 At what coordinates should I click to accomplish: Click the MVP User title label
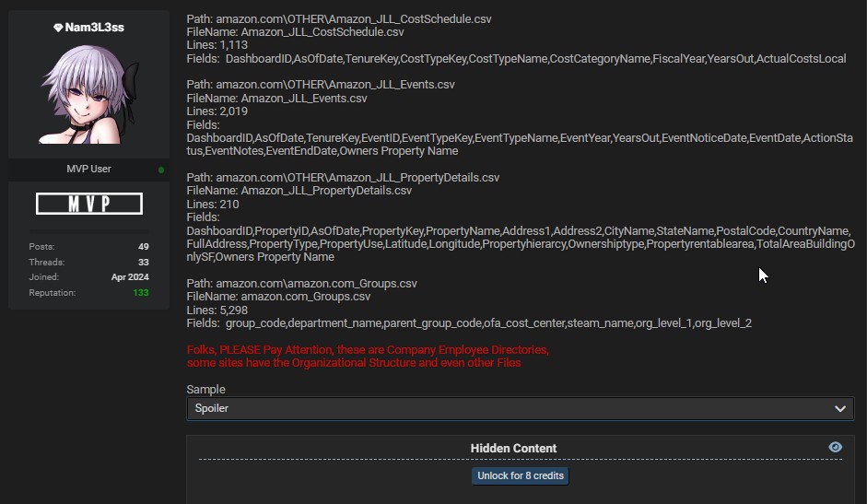point(88,170)
